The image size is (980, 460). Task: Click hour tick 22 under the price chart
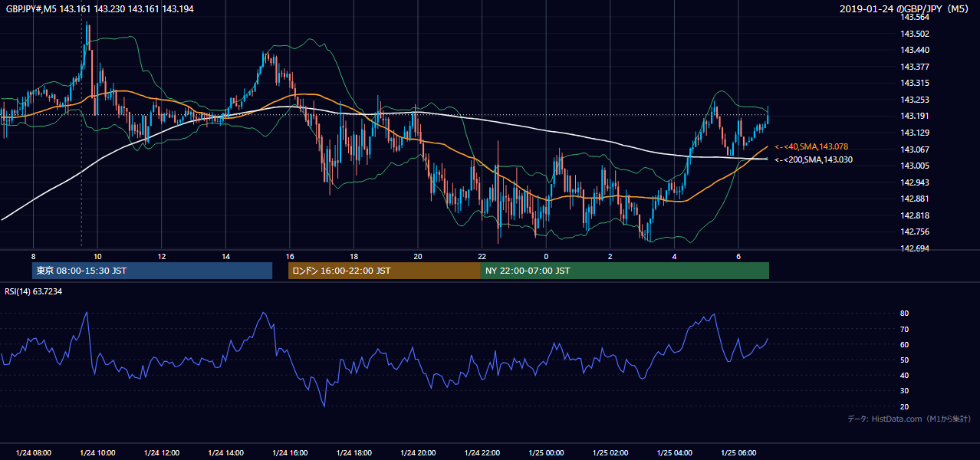(x=482, y=256)
